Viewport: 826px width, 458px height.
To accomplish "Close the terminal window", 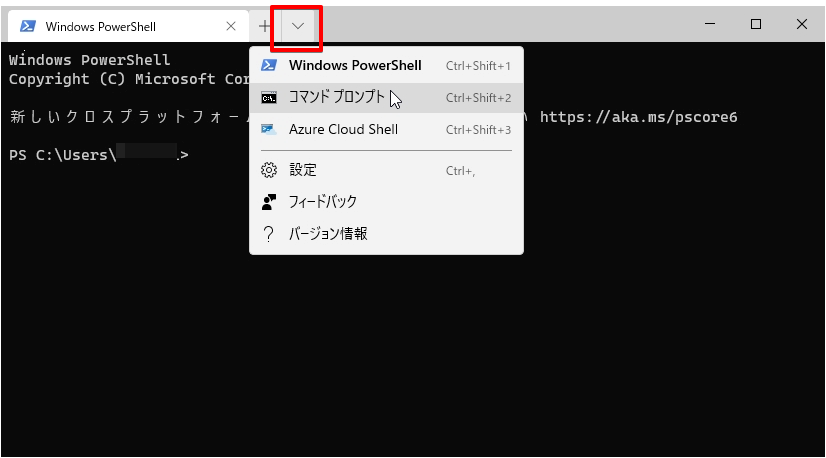I will point(802,24).
